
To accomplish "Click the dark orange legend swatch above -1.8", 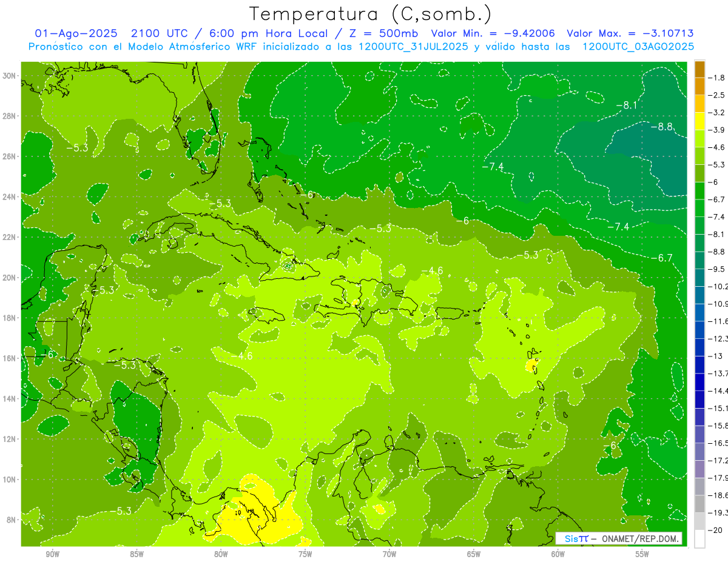I will coord(699,69).
